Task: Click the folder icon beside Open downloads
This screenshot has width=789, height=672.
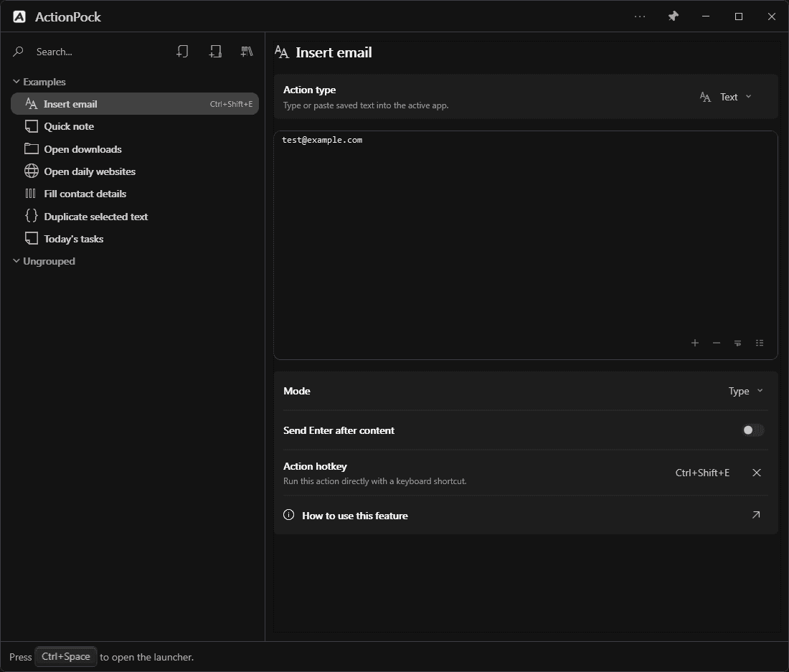Action: [31, 148]
